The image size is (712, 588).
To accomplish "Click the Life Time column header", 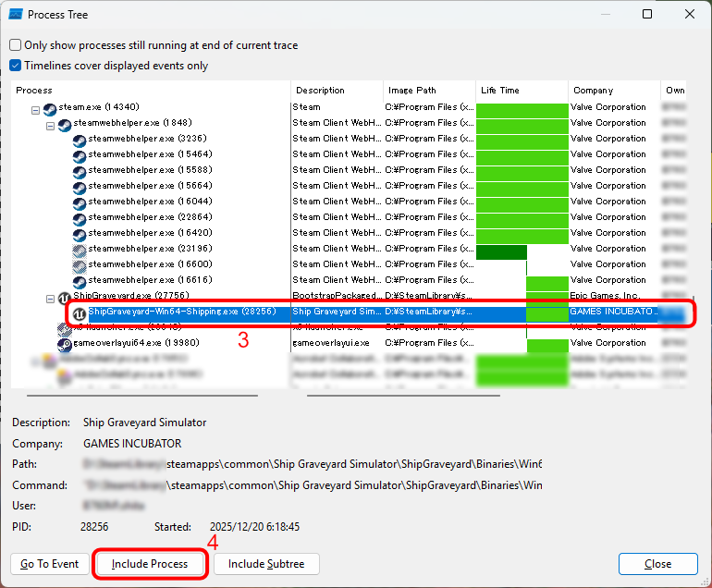I will [x=521, y=91].
